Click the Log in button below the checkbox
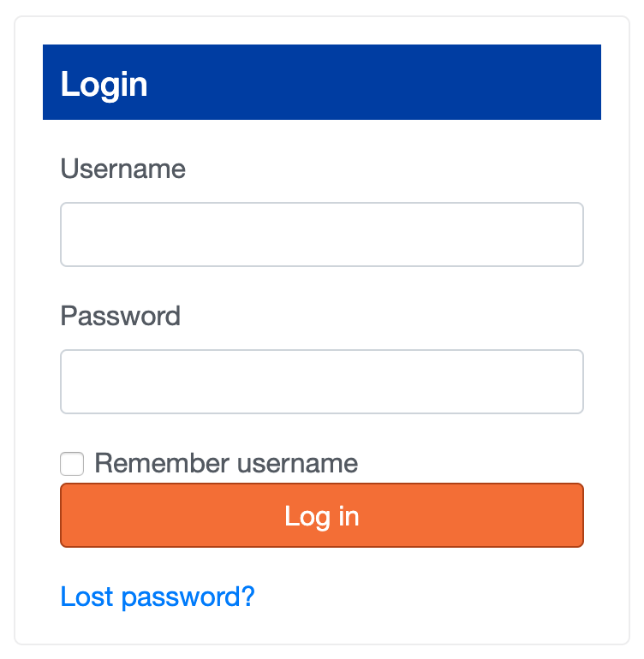The width and height of the screenshot is (644, 659). (321, 515)
